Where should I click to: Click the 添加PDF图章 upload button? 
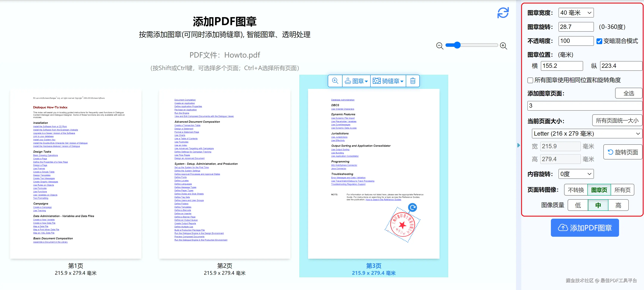click(x=585, y=228)
